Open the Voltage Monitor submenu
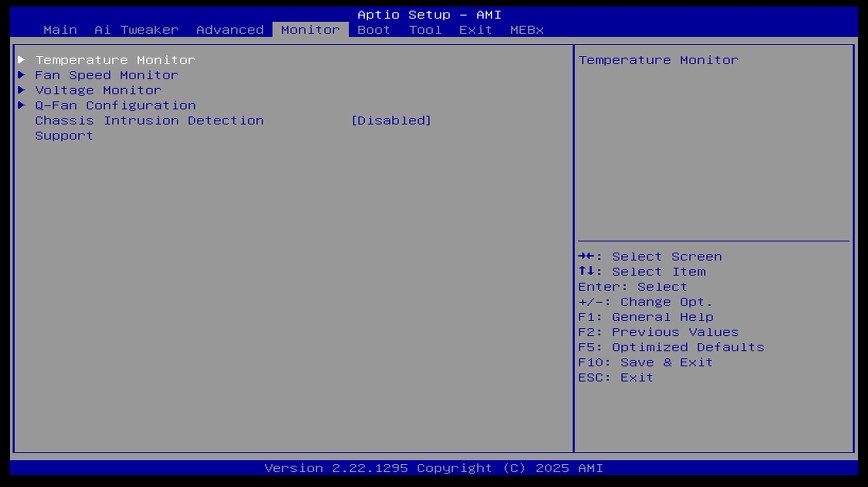This screenshot has width=868, height=487. pos(98,91)
